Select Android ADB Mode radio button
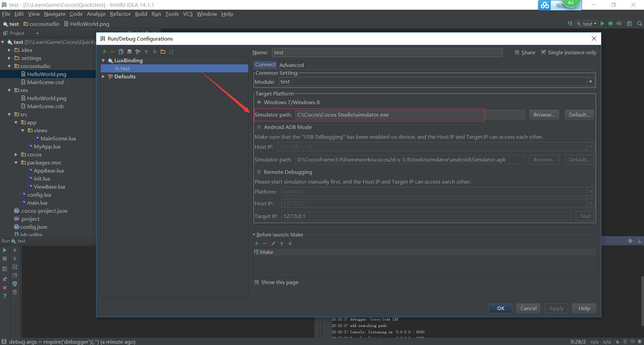The width and height of the screenshot is (644, 345). pyautogui.click(x=259, y=127)
